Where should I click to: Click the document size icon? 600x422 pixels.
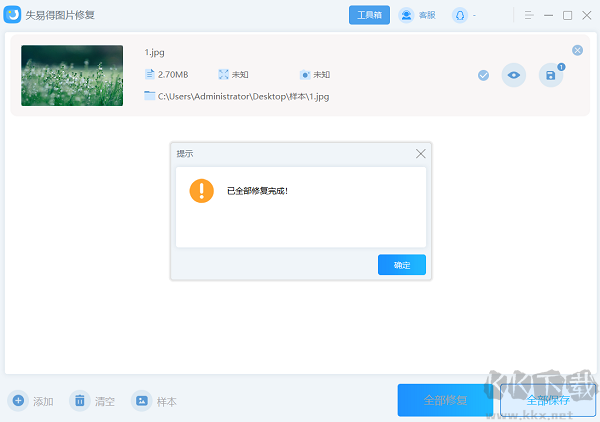(x=149, y=74)
